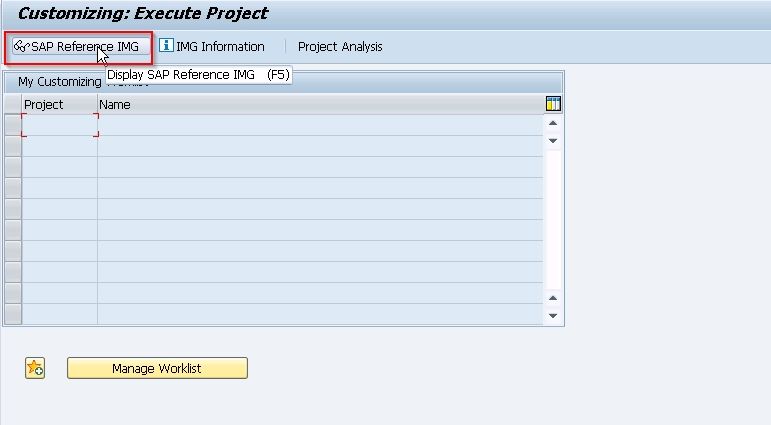Image resolution: width=771 pixels, height=425 pixels.
Task: Click the table's vertical scrollbar track
Action: 553,219
